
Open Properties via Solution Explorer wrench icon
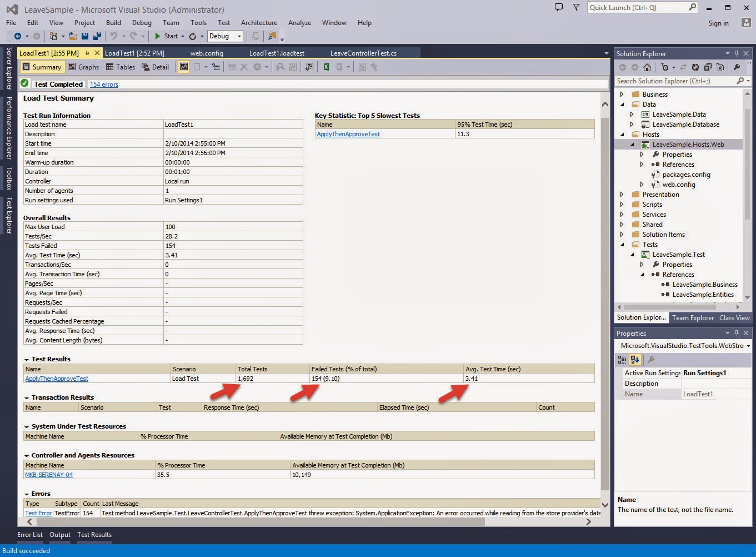[737, 67]
